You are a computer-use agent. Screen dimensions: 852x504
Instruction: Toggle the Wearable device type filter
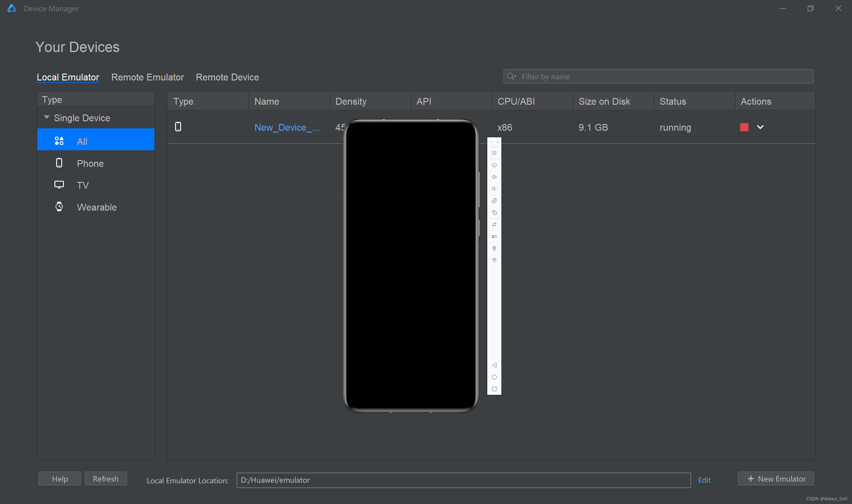[97, 206]
